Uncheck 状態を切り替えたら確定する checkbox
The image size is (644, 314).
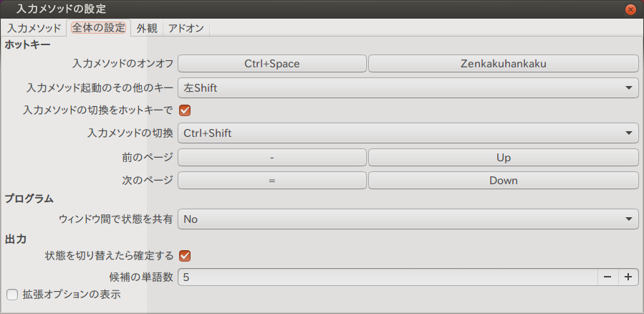(184, 255)
